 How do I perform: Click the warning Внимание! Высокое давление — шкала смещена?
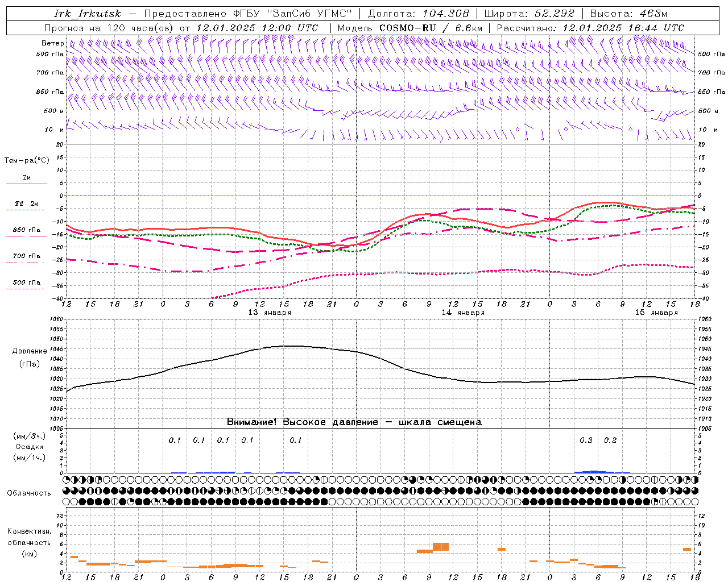tap(354, 422)
